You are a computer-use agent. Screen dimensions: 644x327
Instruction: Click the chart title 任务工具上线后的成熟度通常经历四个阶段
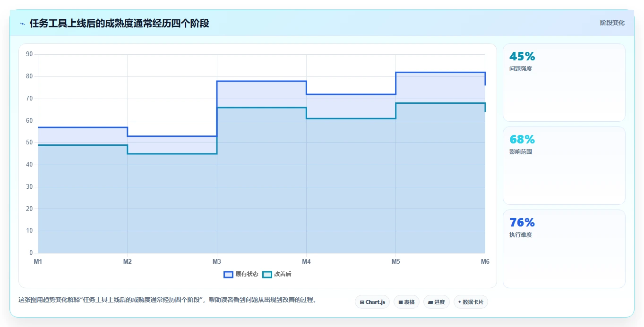119,23
